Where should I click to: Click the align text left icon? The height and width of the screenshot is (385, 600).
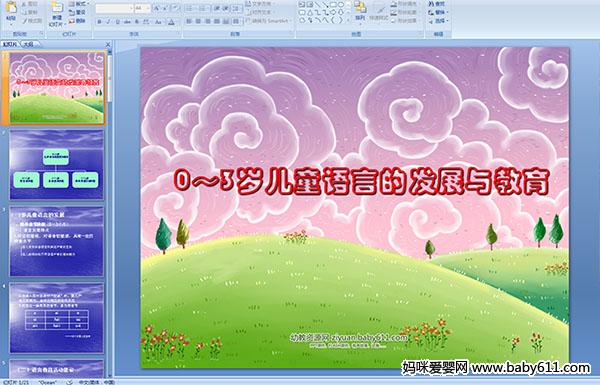click(189, 22)
